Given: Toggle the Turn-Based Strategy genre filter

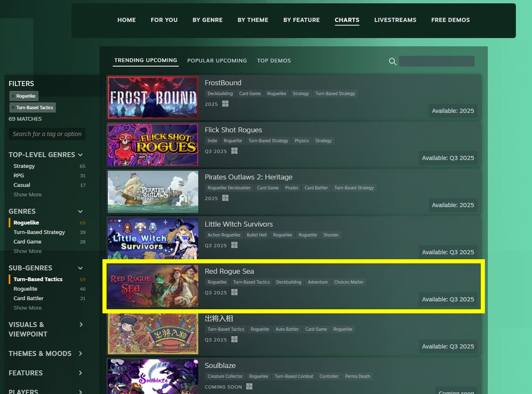Looking at the screenshot, I should click(39, 232).
